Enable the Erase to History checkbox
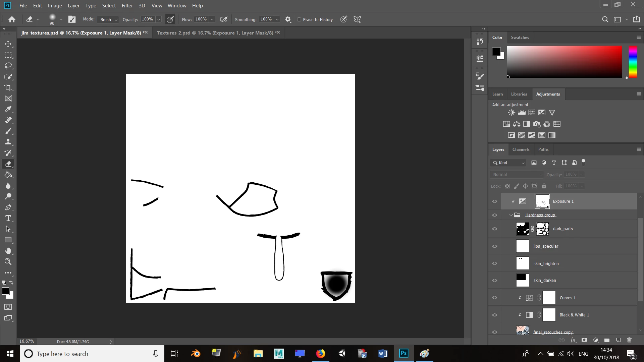The height and width of the screenshot is (362, 644). (x=299, y=19)
